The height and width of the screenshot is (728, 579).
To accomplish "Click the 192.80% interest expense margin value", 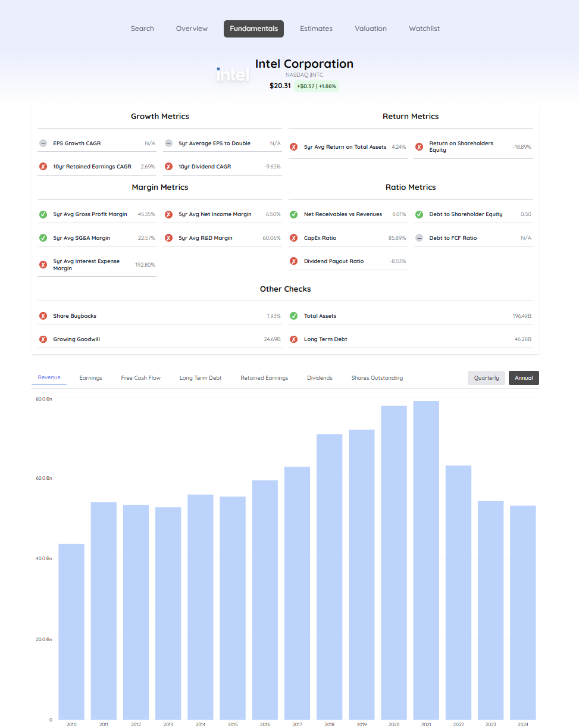I will pos(145,265).
